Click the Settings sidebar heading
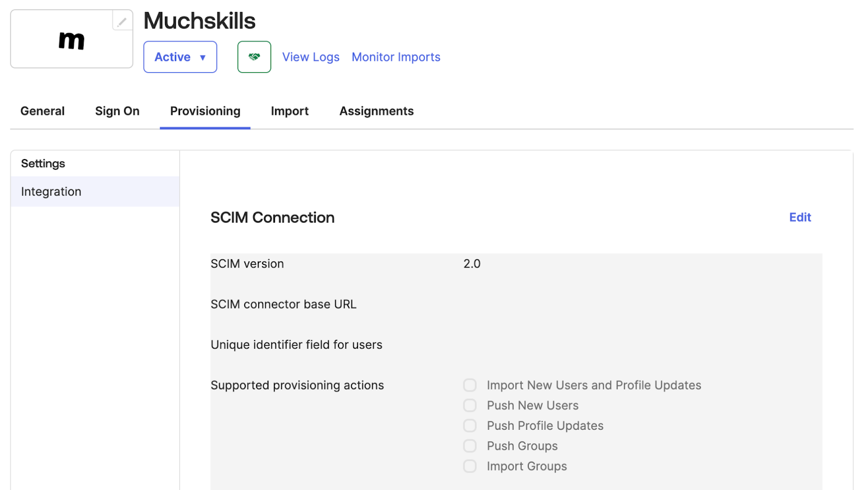868x490 pixels. click(x=43, y=163)
